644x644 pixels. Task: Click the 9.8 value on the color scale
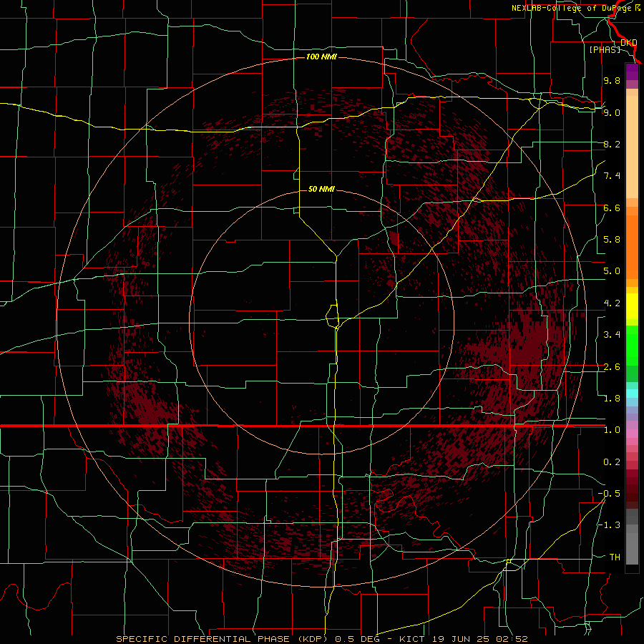[x=612, y=81]
